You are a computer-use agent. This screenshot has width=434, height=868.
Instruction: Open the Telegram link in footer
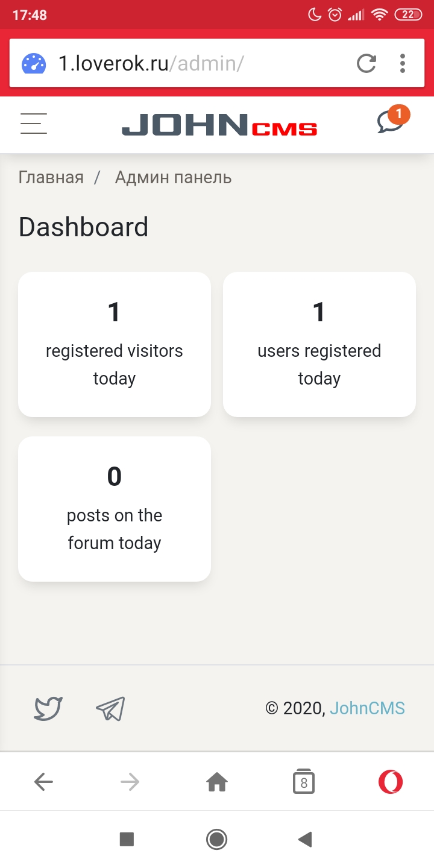click(x=110, y=708)
